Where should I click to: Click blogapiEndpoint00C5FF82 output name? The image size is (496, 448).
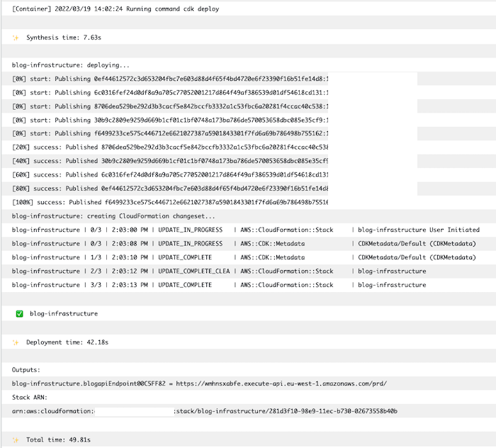pyautogui.click(x=124, y=383)
